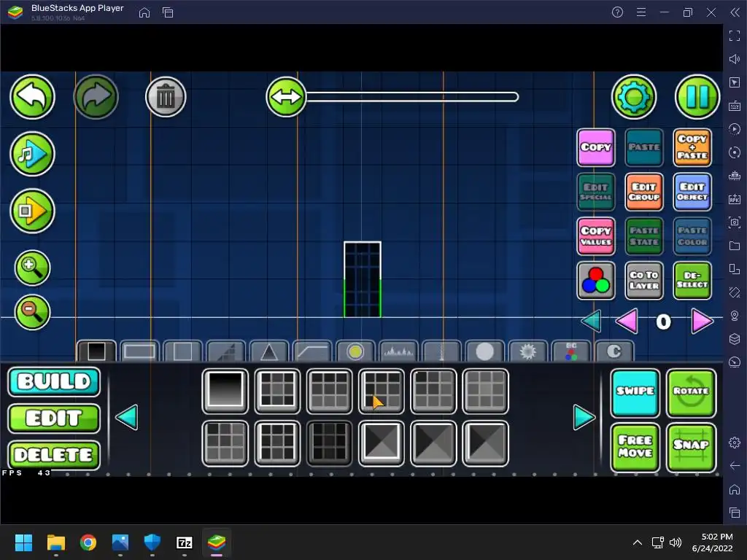This screenshot has height=560, width=747.
Task: Go to next object page arrow
Action: pos(584,417)
